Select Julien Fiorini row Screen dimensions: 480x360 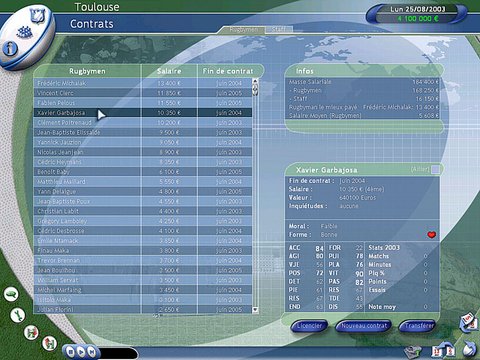(x=143, y=309)
